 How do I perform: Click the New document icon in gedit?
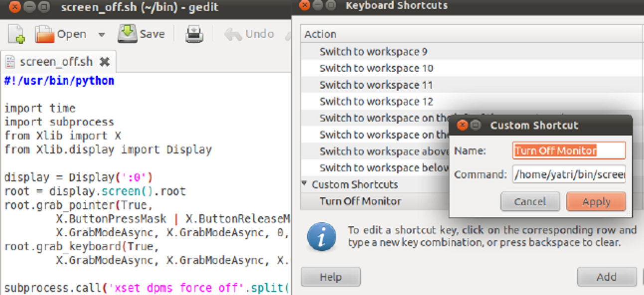(x=16, y=34)
